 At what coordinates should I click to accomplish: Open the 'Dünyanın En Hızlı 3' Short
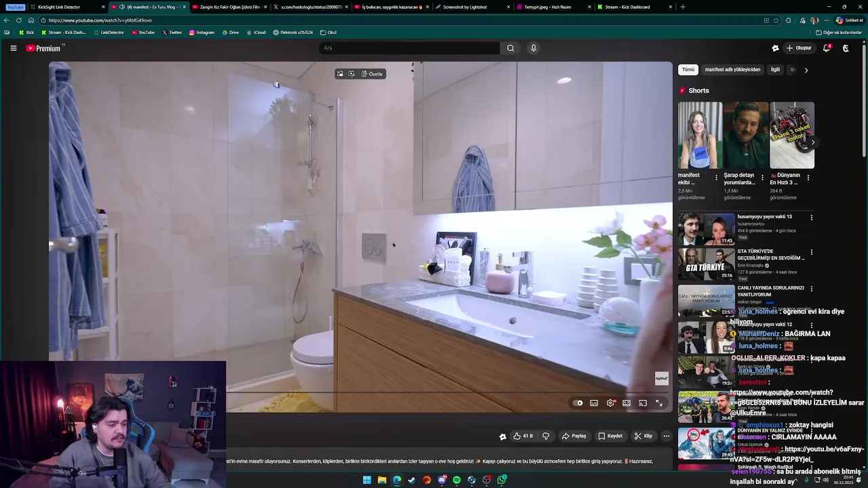[x=792, y=135]
